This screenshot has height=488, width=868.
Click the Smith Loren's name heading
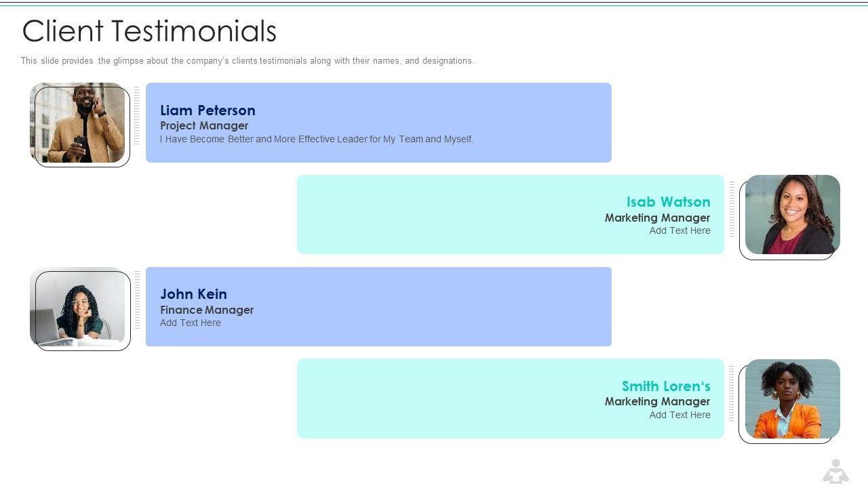click(666, 386)
